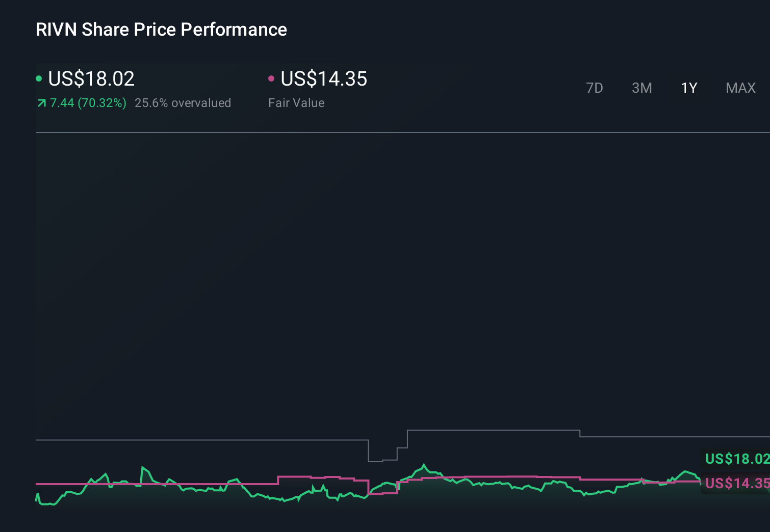The width and height of the screenshot is (770, 532).
Task: Expand the Fair Value explanation label
Action: click(x=296, y=103)
